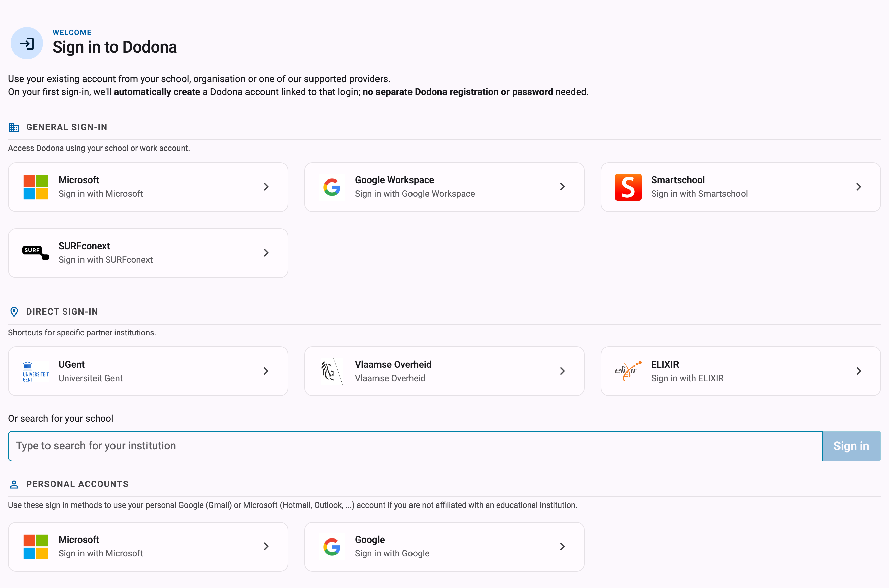Click the Microsoft logo under Personal Accounts

36,547
